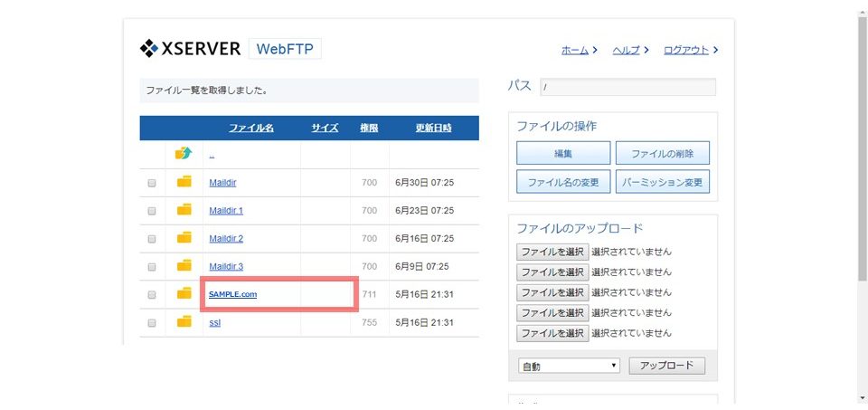Click the folder icon beside ssl
This screenshot has width=868, height=410.
(x=184, y=321)
